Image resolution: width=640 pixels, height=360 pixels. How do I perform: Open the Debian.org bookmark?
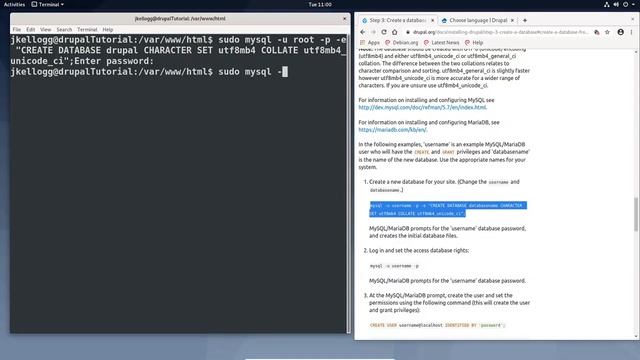[x=402, y=42]
